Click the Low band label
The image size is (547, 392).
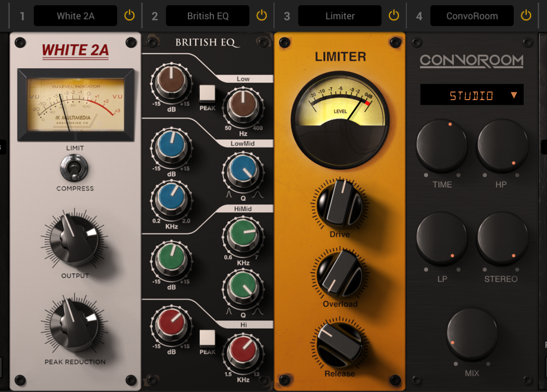[243, 79]
